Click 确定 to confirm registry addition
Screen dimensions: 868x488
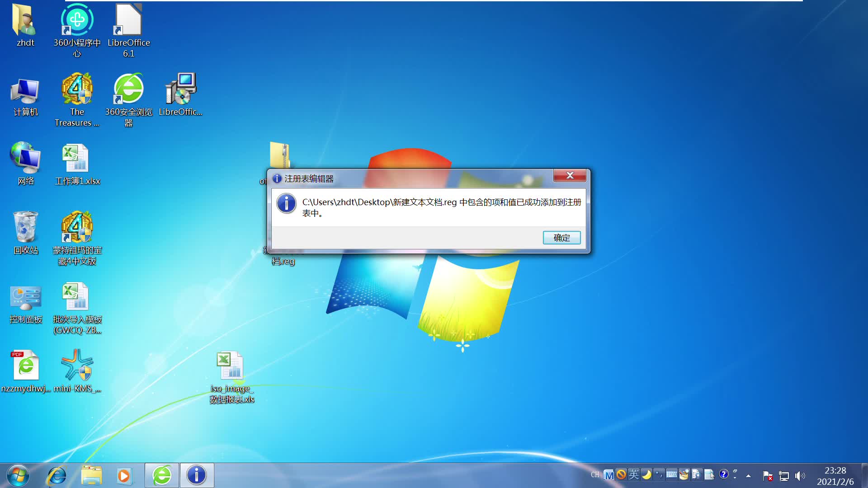tap(561, 238)
